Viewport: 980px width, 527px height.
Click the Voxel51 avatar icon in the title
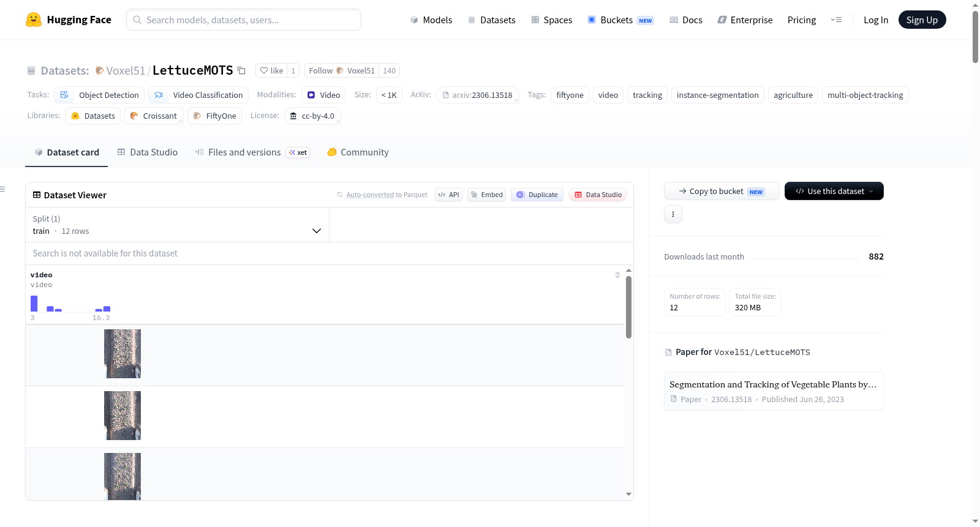tap(100, 70)
